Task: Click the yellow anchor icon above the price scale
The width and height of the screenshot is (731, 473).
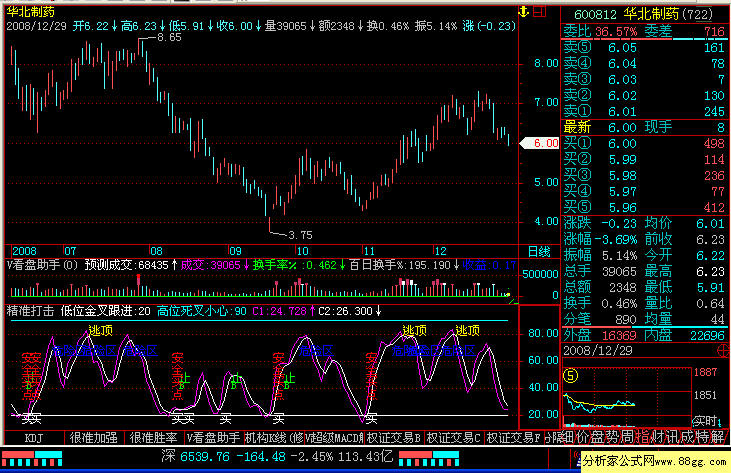Action: [x=524, y=12]
